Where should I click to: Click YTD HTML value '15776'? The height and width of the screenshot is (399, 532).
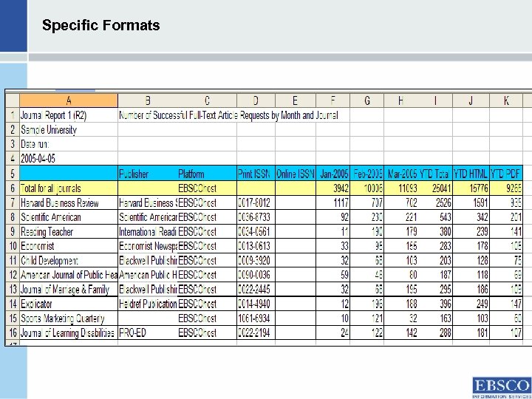[471, 188]
